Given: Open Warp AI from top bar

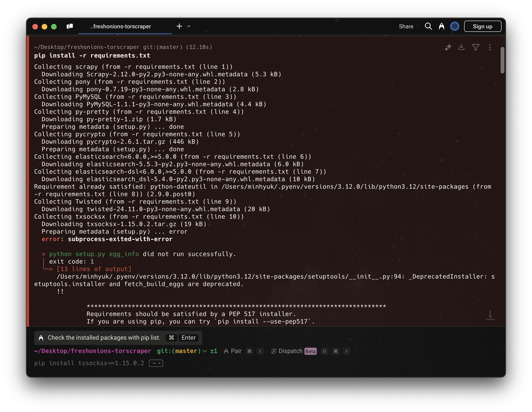Looking at the screenshot, I should [x=442, y=26].
